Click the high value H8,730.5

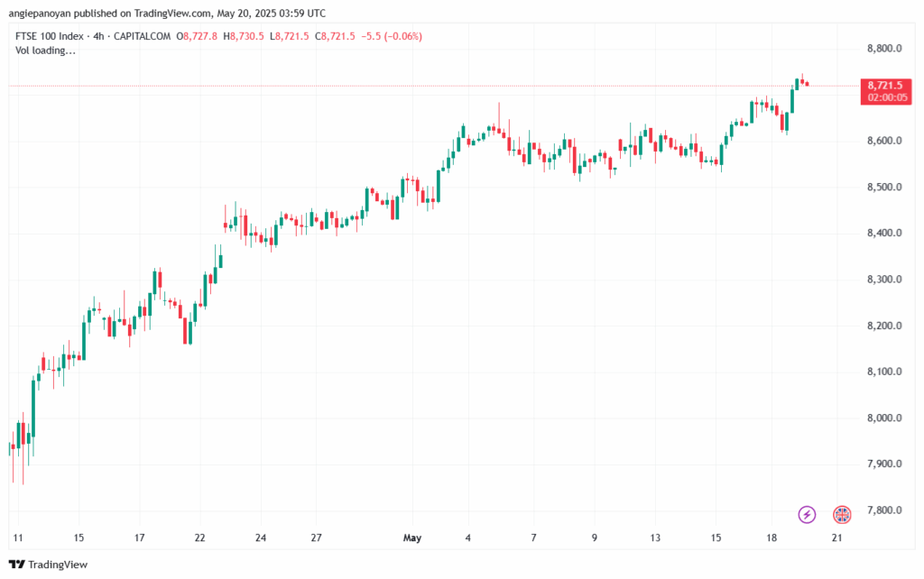click(x=244, y=36)
